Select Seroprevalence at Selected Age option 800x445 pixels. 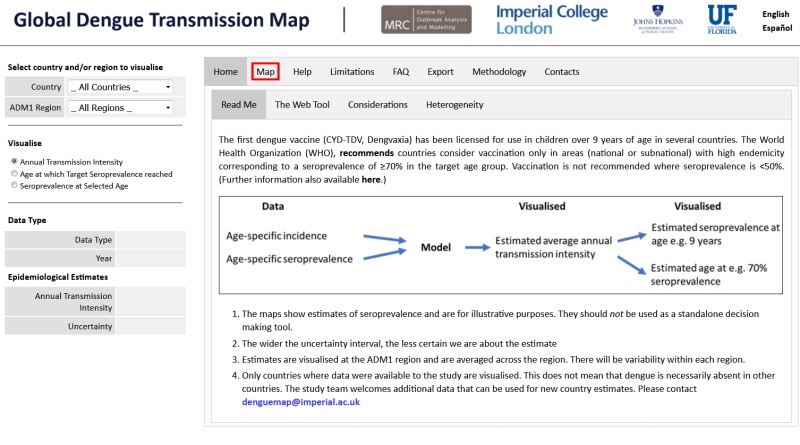pyautogui.click(x=14, y=185)
